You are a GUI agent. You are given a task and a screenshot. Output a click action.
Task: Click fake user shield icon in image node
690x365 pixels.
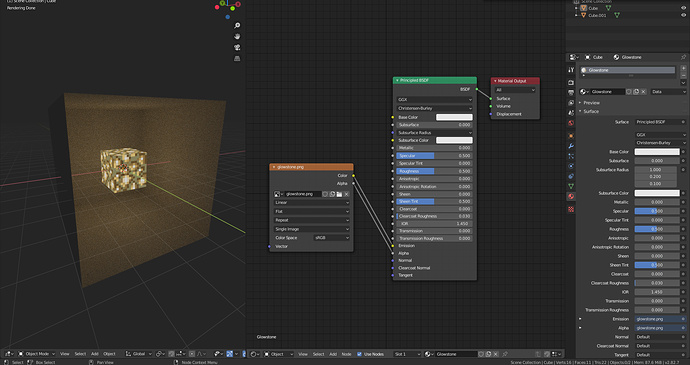point(325,194)
